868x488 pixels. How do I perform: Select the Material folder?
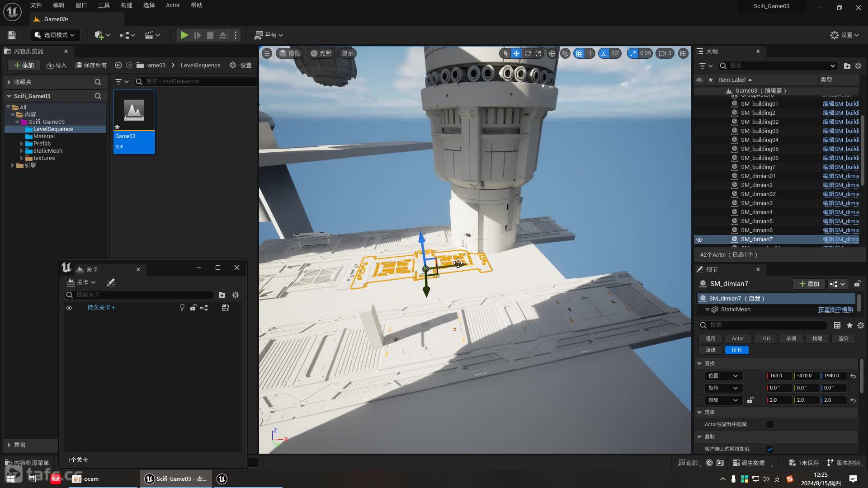tap(44, 136)
